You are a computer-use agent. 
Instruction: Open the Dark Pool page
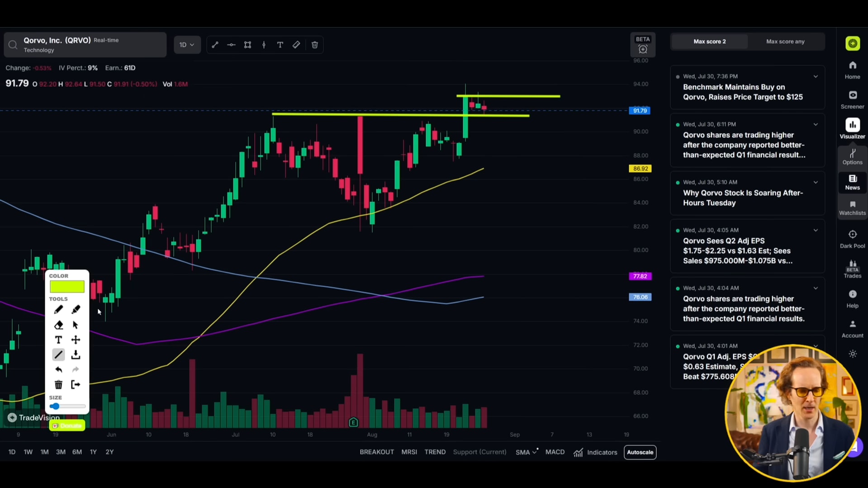click(x=853, y=239)
